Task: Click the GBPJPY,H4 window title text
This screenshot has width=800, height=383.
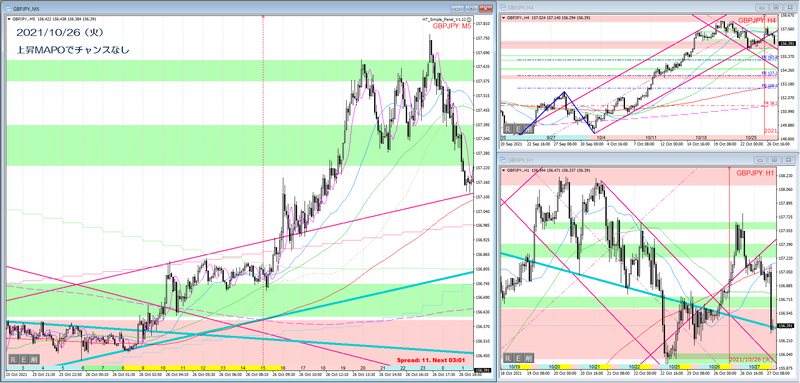Action: [x=520, y=8]
